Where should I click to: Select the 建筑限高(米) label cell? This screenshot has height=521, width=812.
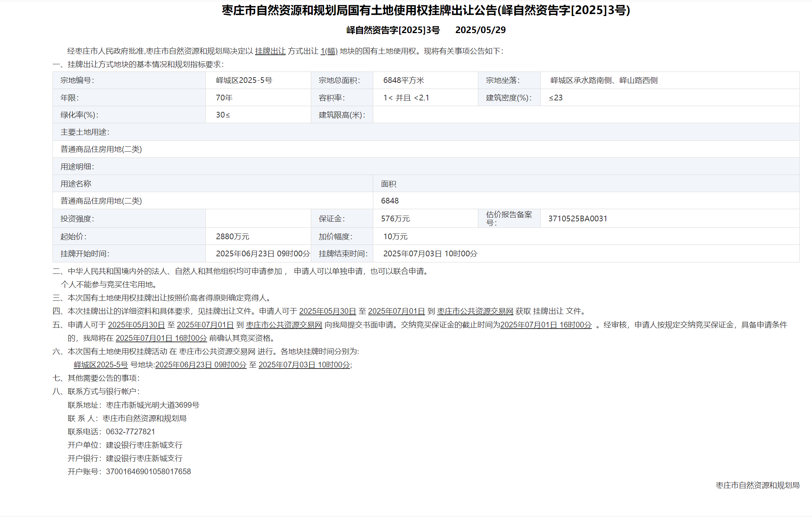click(342, 115)
